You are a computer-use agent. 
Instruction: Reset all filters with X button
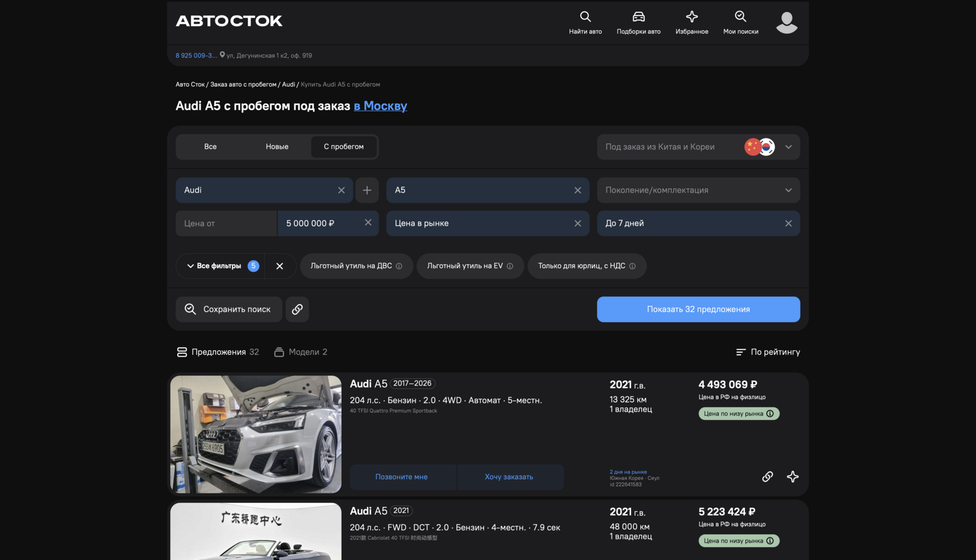[280, 266]
